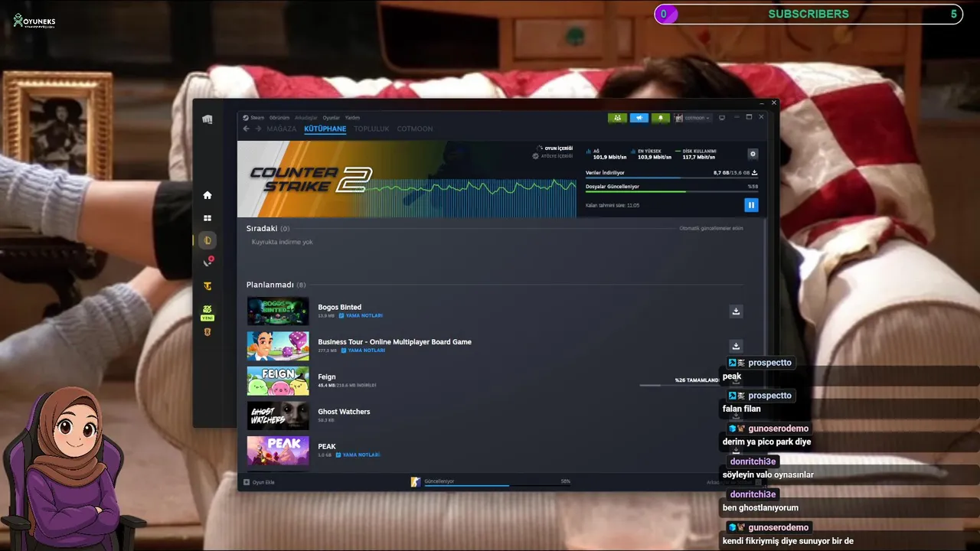Click Otomatik güncellemeler etkin link
The height and width of the screenshot is (551, 980).
click(711, 228)
